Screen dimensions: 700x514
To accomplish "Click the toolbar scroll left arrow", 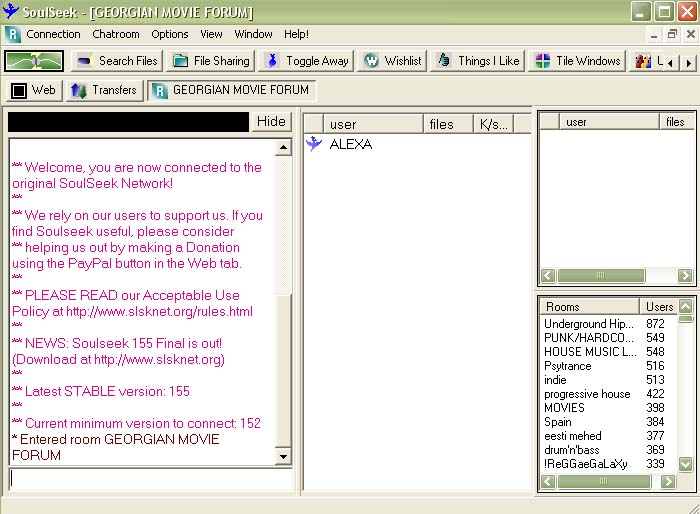I will click(x=671, y=63).
